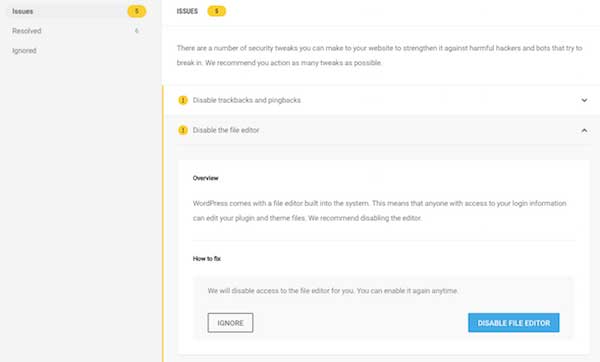This screenshot has height=362, width=600.
Task: Click the warning icon beside Disable the file editor
Action: 183,130
